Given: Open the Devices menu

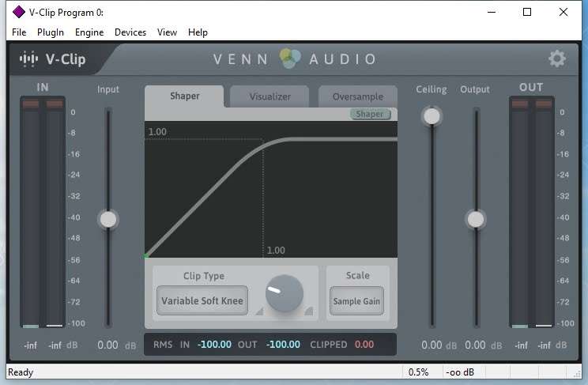Looking at the screenshot, I should (x=130, y=32).
